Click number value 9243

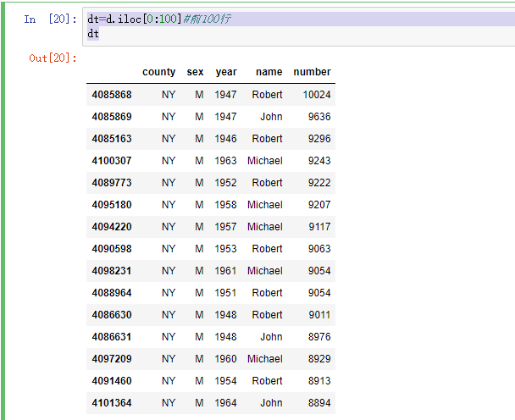[319, 161]
